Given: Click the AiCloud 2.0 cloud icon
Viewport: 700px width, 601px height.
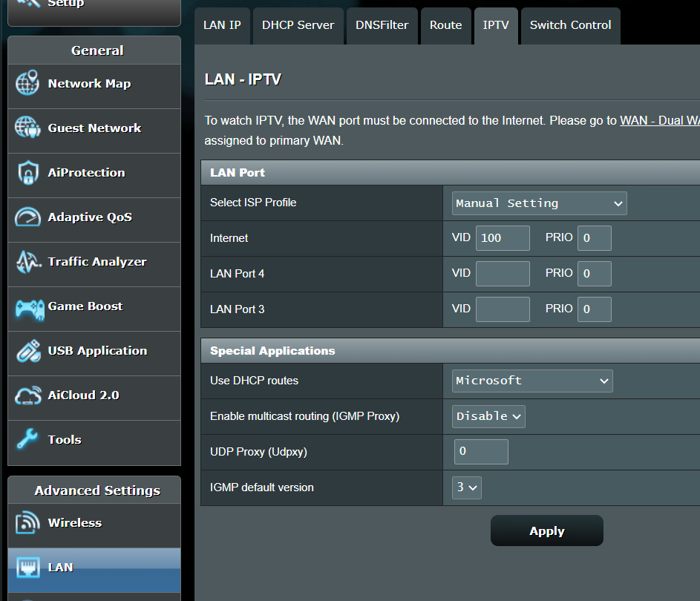Looking at the screenshot, I should coord(27,395).
